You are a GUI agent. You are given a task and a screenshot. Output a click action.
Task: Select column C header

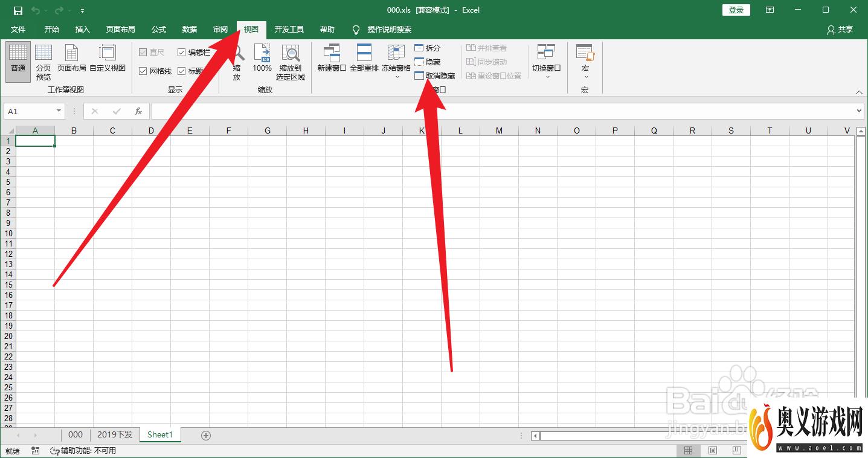112,131
